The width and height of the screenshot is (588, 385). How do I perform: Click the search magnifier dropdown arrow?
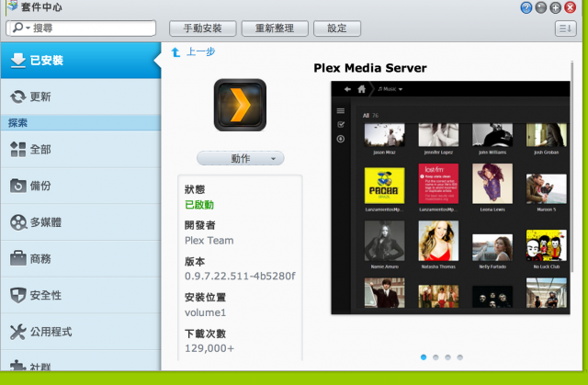pos(28,28)
